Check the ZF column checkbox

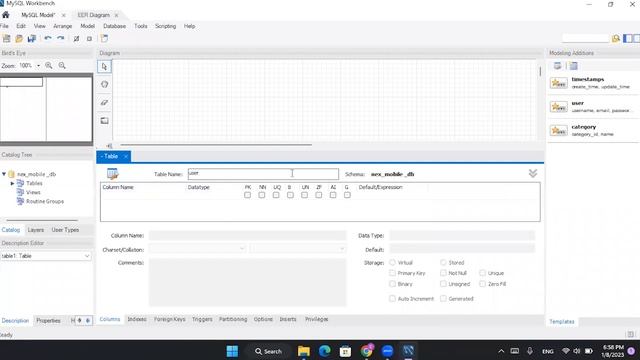(319, 195)
